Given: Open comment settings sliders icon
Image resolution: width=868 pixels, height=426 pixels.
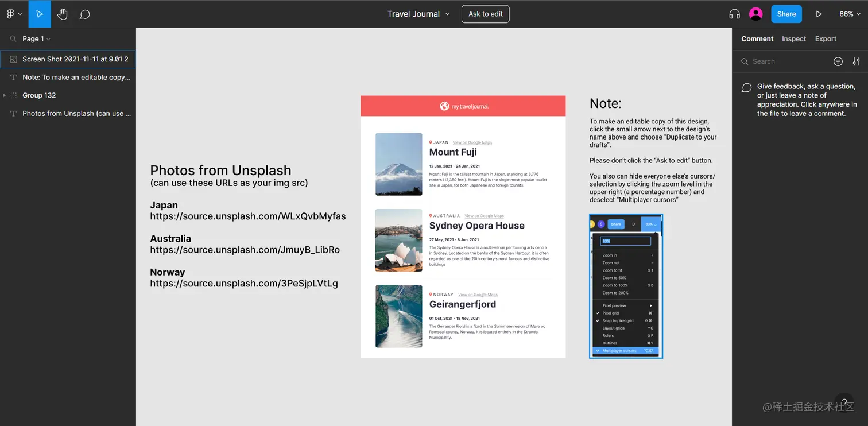Looking at the screenshot, I should click(x=856, y=61).
